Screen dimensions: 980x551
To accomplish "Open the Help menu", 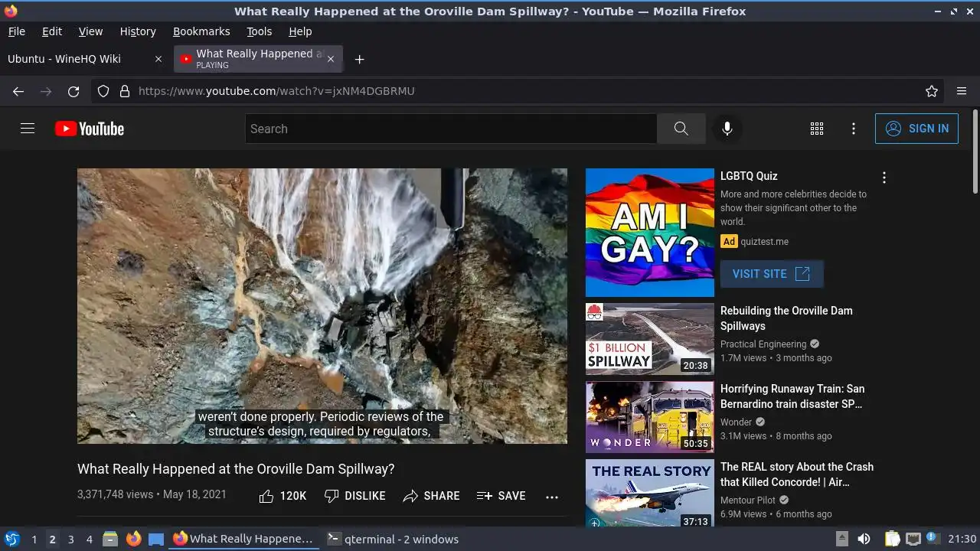I will [300, 31].
